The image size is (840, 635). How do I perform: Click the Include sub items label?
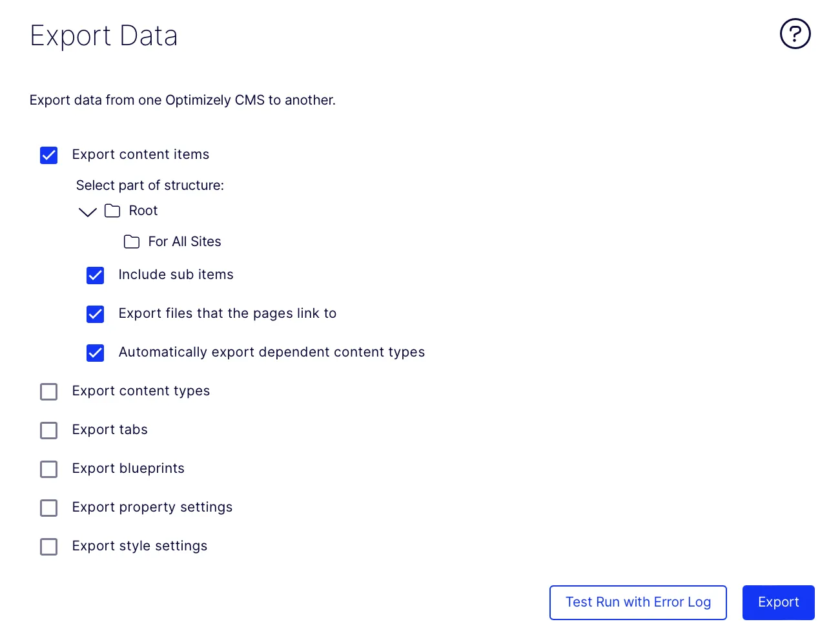(176, 275)
